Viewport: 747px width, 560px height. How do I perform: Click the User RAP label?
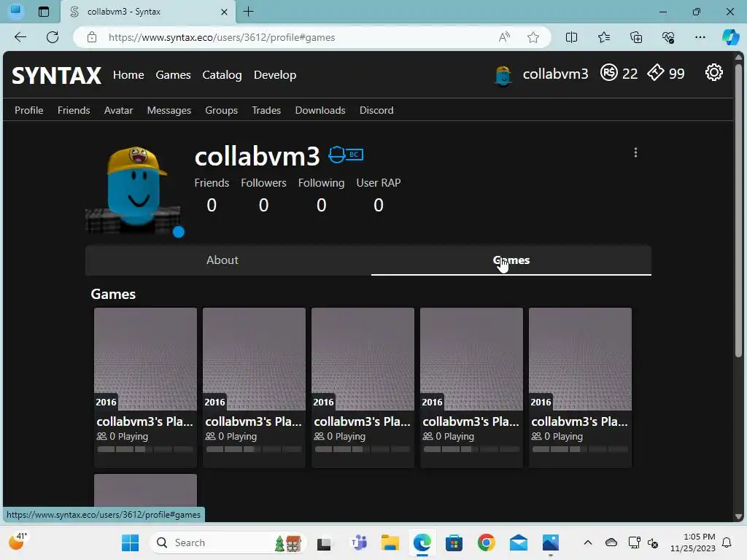coord(379,183)
